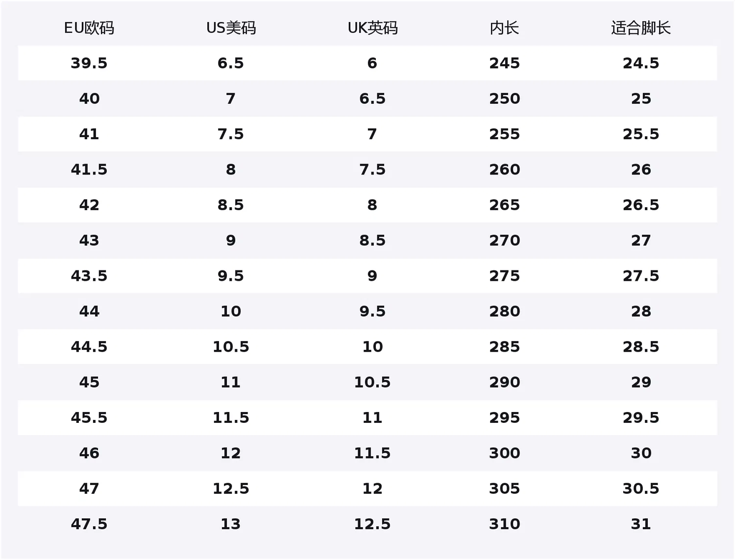Click inner length value 275
The image size is (735, 560).
point(504,276)
